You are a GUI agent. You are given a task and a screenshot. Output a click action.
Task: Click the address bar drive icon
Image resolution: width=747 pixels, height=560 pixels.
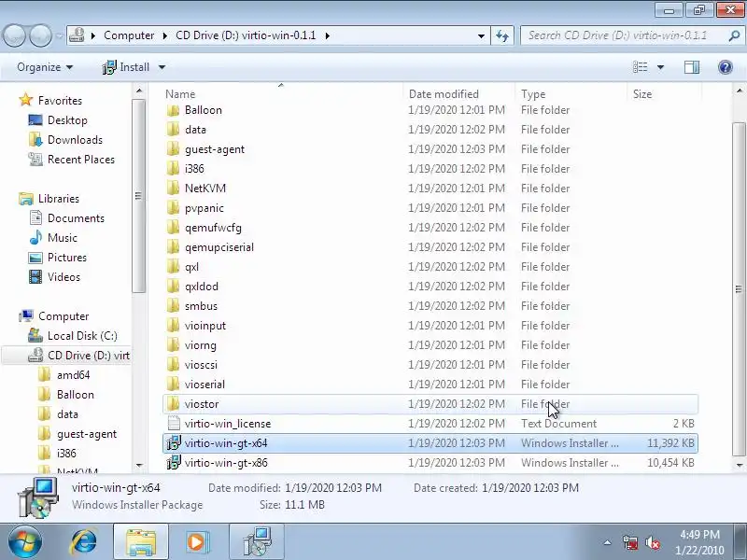[x=77, y=35]
